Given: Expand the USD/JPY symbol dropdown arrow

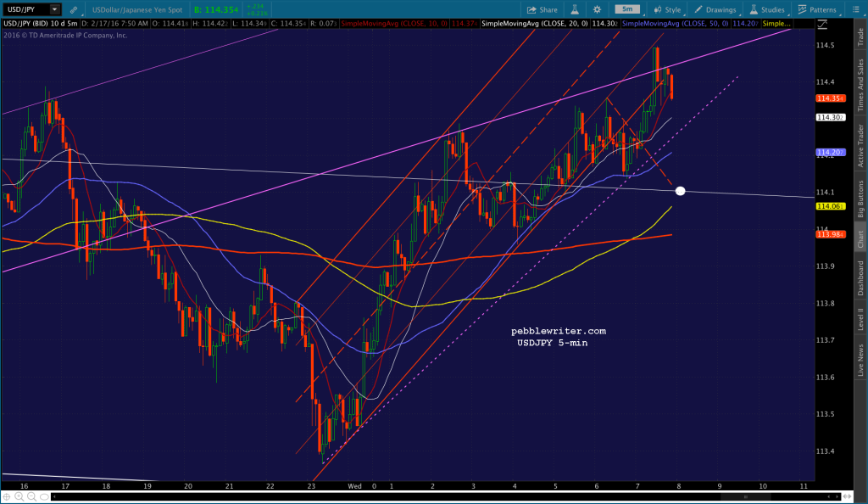Looking at the screenshot, I should [x=54, y=8].
